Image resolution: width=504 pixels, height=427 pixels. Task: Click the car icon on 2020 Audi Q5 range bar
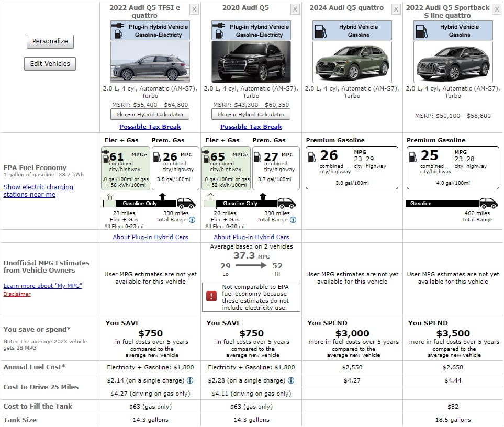(287, 203)
